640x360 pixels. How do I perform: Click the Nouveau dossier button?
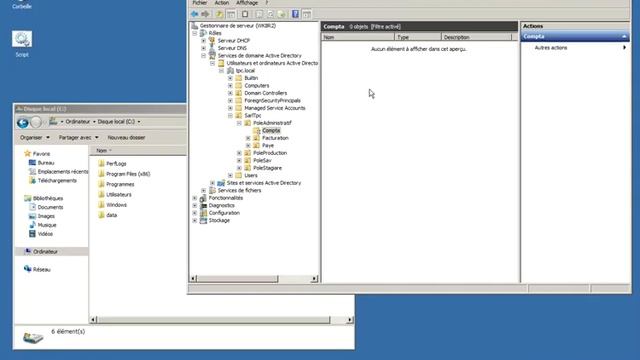(x=126, y=138)
